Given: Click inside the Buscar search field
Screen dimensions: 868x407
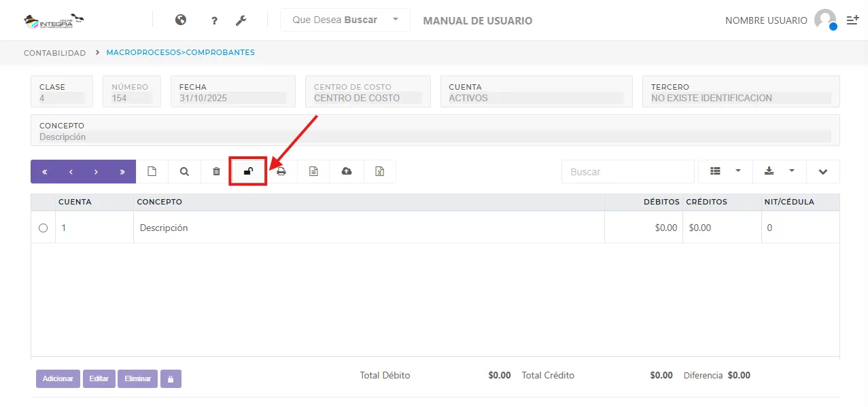Looking at the screenshot, I should click(x=627, y=171).
